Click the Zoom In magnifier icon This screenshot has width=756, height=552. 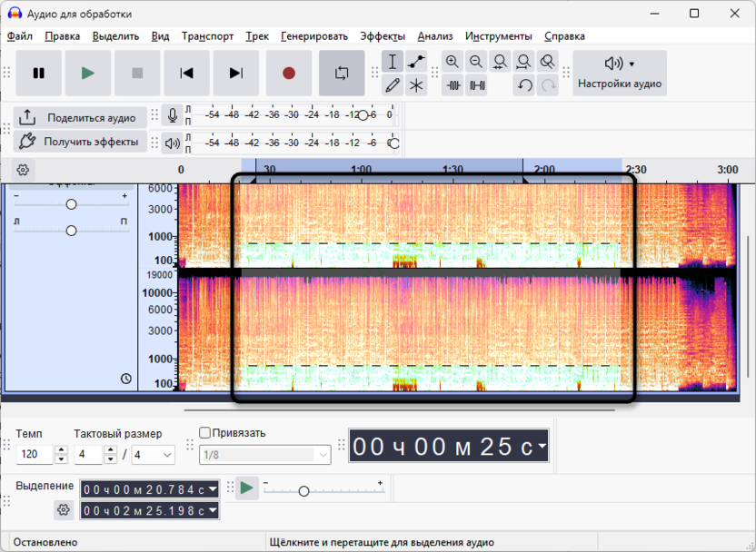(x=453, y=61)
